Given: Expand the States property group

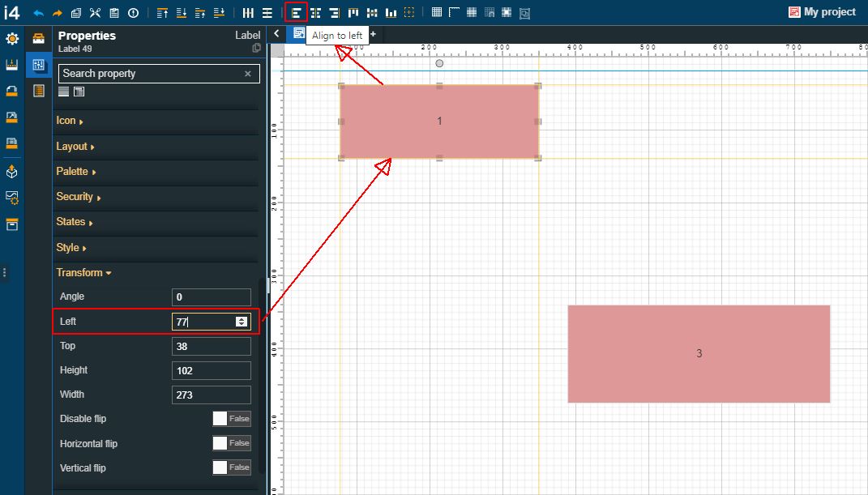Looking at the screenshot, I should tap(75, 222).
